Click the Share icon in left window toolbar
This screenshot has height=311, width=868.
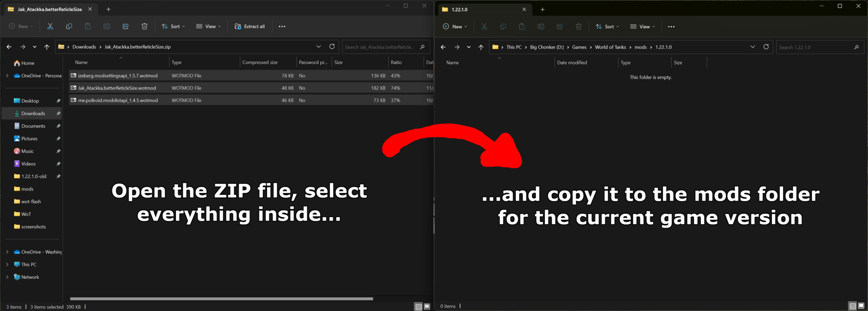[125, 26]
